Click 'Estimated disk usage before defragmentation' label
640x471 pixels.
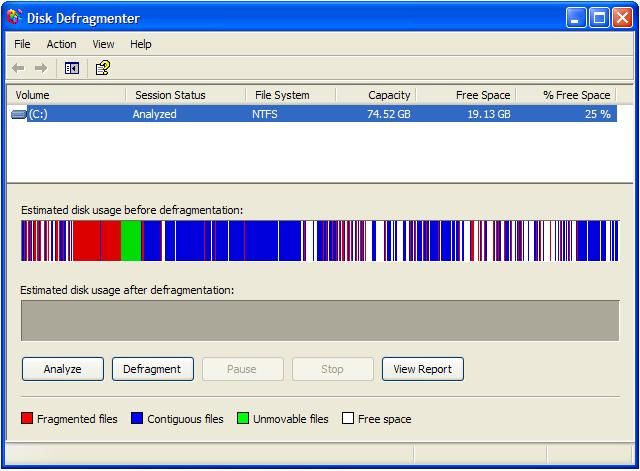coord(132,210)
